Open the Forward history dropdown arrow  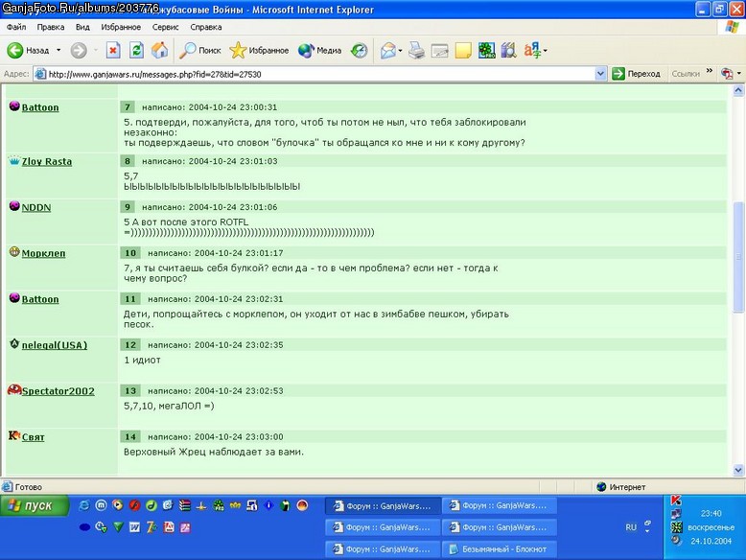coord(95,50)
